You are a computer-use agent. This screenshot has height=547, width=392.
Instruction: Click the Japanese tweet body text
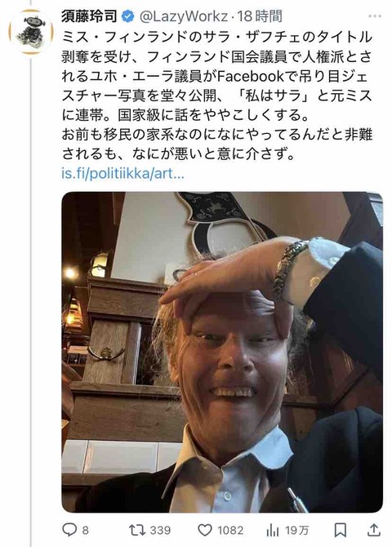point(216,96)
